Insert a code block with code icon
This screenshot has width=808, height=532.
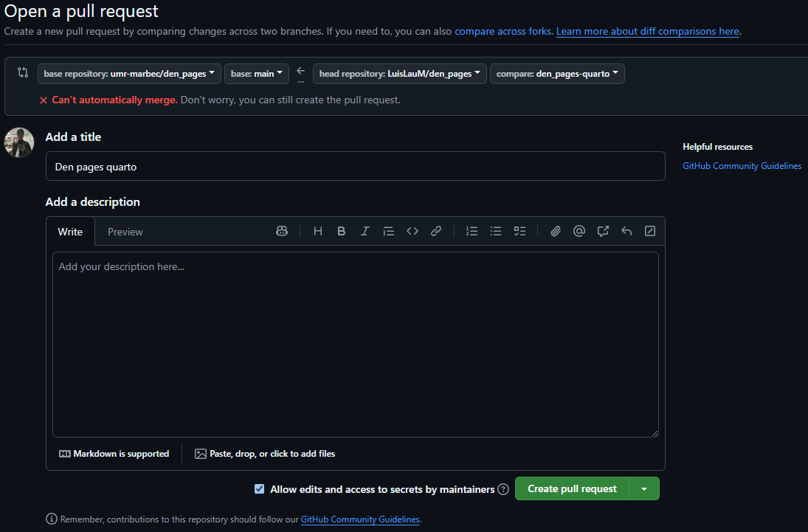tap(412, 231)
